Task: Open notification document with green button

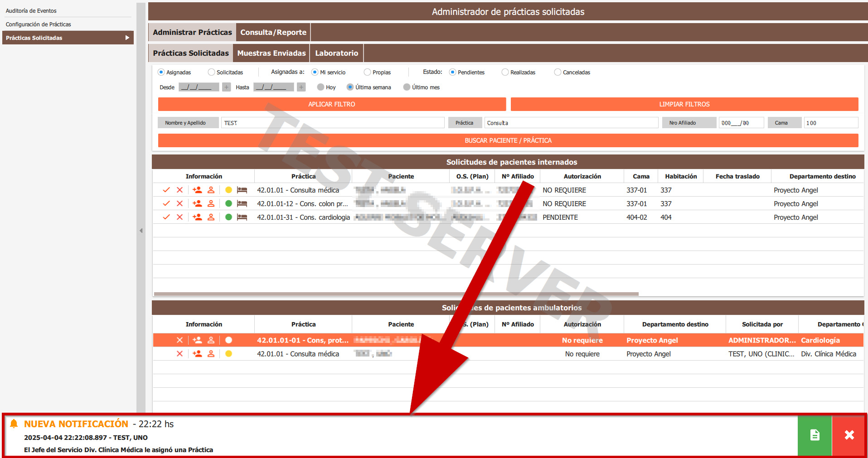Action: click(x=815, y=435)
